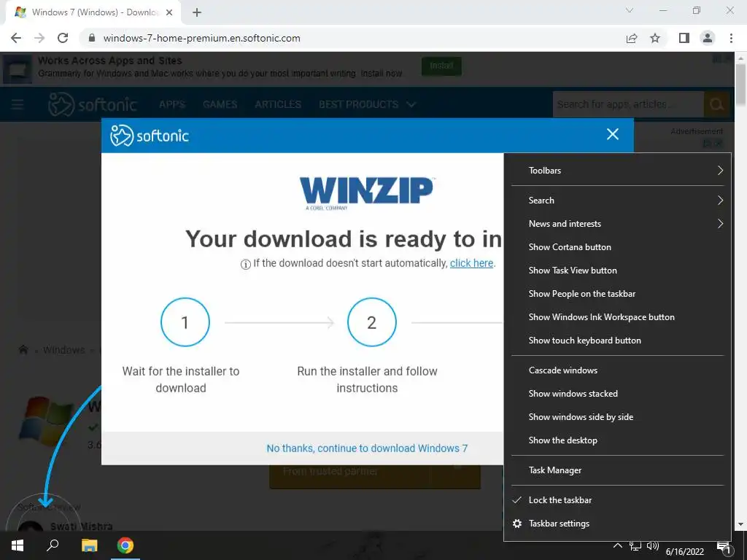The width and height of the screenshot is (747, 560).
Task: Expand the Search submenu
Action: [617, 200]
